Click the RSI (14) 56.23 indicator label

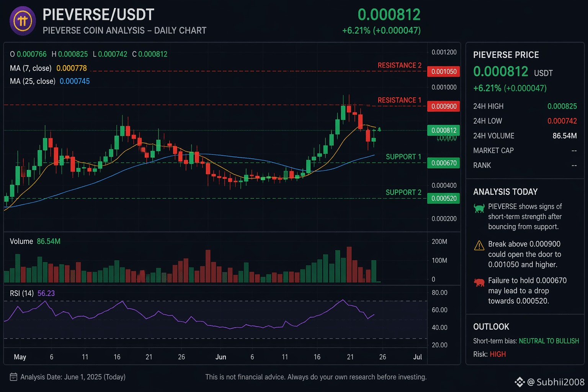click(x=32, y=294)
